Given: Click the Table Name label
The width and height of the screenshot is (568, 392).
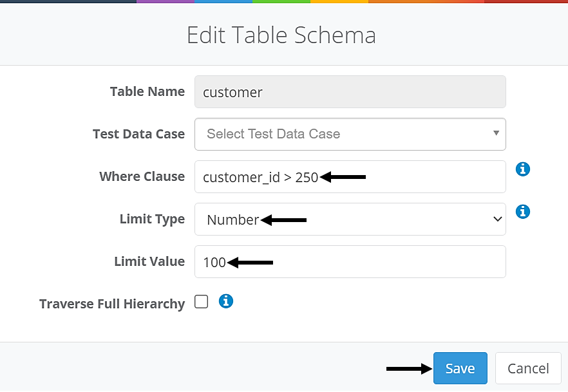Looking at the screenshot, I should 147,91.
